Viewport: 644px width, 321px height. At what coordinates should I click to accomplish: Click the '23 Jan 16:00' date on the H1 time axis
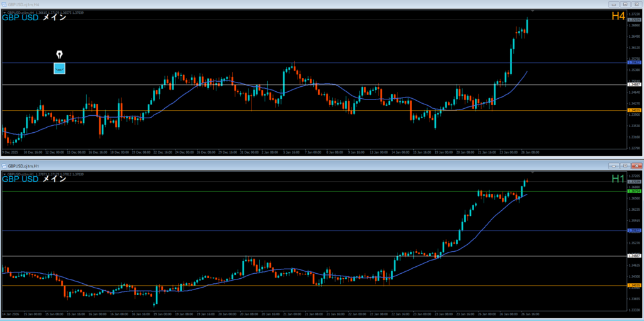click(465, 315)
